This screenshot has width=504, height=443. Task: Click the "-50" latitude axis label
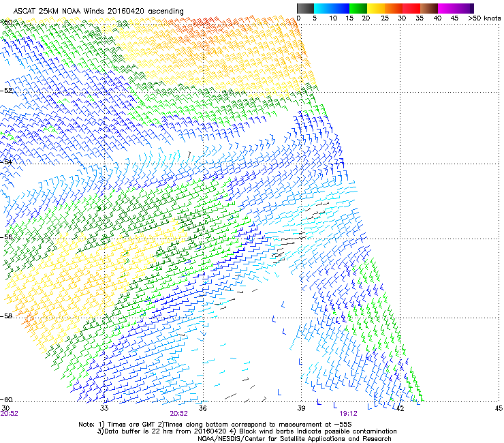[6, 22]
